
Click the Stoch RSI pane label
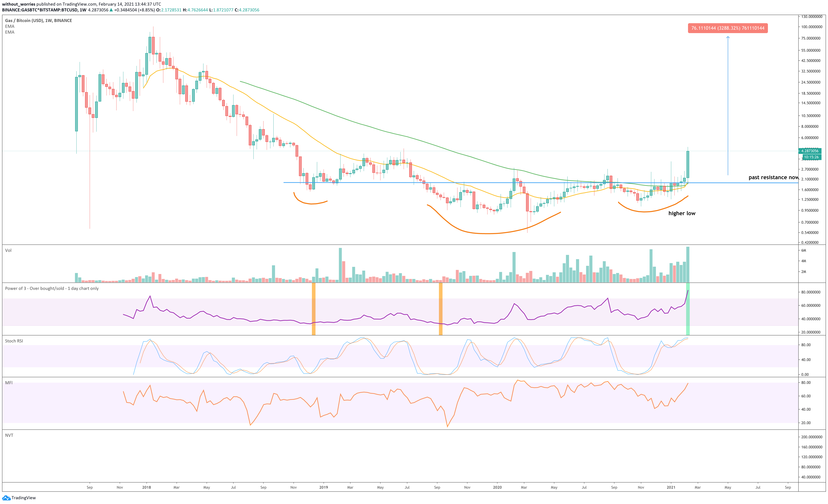tap(14, 341)
